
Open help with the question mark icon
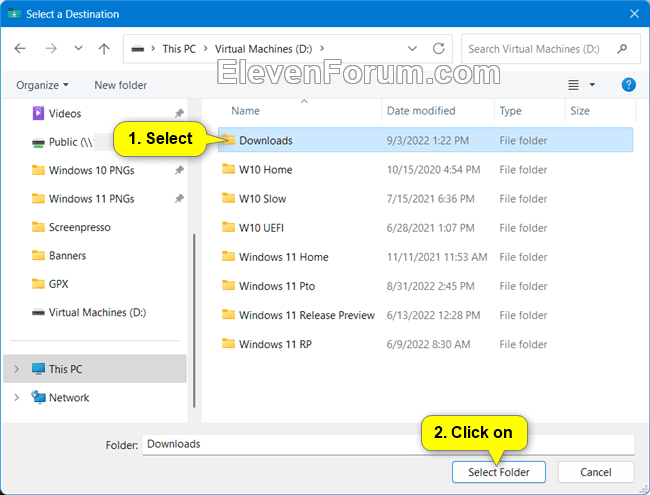628,85
